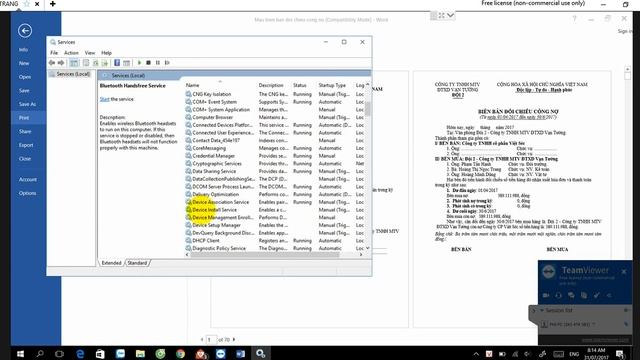Click the blue Help icon in Services toolbar
The width and height of the screenshot is (640, 360).
[x=117, y=63]
